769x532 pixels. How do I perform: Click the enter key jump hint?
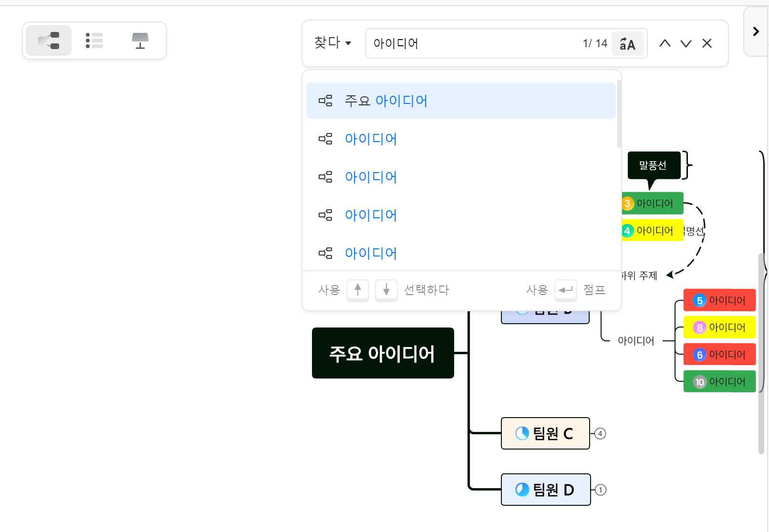tap(566, 289)
